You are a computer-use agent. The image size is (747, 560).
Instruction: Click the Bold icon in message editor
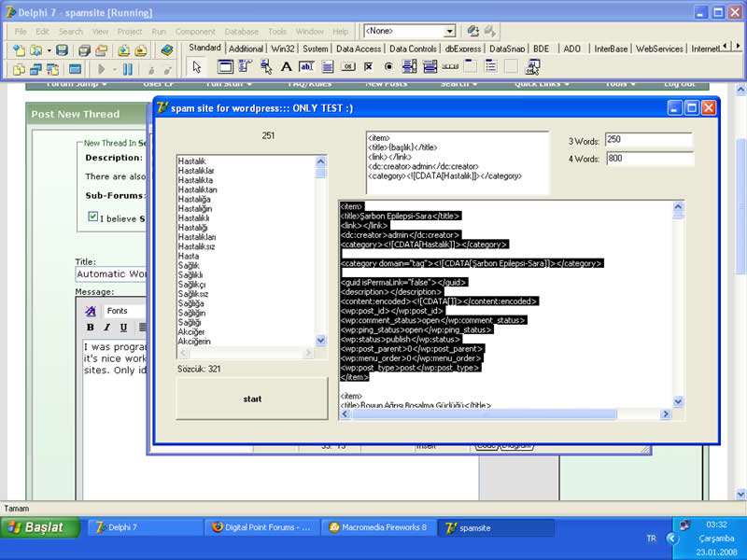point(91,328)
